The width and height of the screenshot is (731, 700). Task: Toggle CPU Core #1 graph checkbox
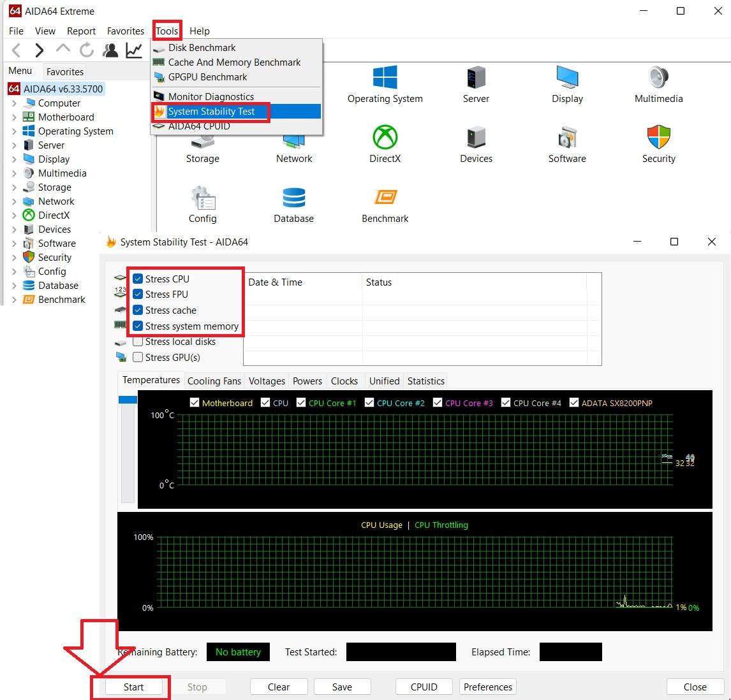pyautogui.click(x=300, y=402)
